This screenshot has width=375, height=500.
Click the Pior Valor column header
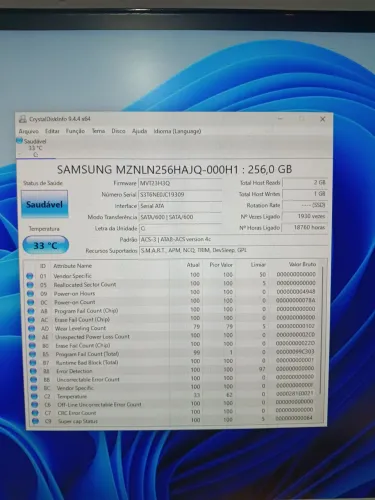pyautogui.click(x=221, y=265)
